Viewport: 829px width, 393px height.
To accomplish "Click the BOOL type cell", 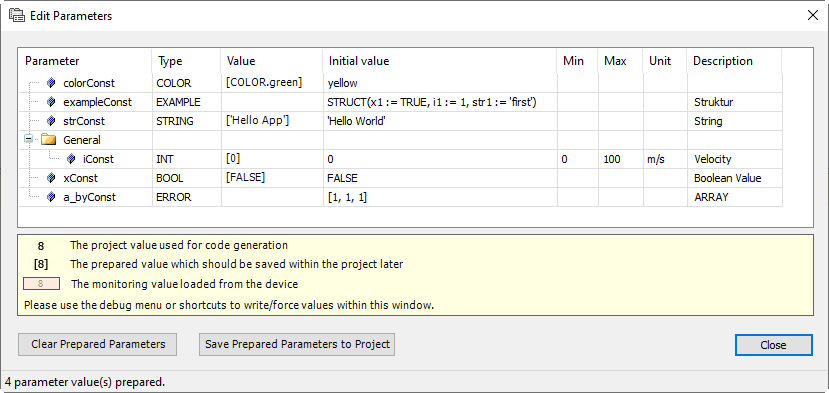I will [187, 178].
